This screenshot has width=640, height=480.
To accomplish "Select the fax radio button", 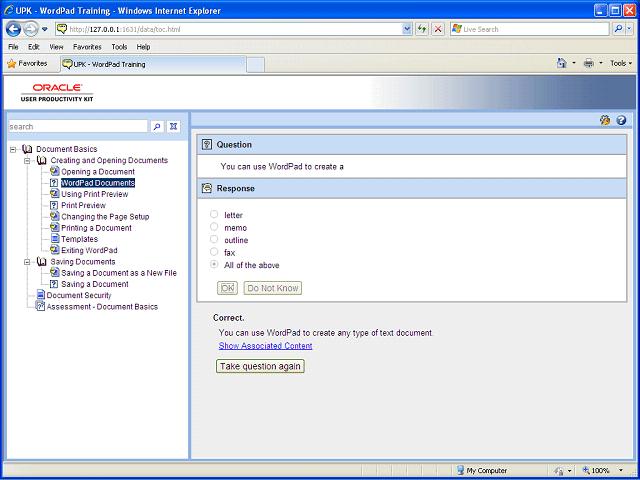I will point(214,252).
